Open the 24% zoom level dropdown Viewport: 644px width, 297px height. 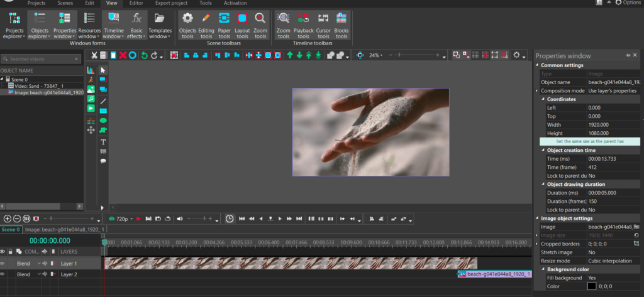(x=375, y=55)
